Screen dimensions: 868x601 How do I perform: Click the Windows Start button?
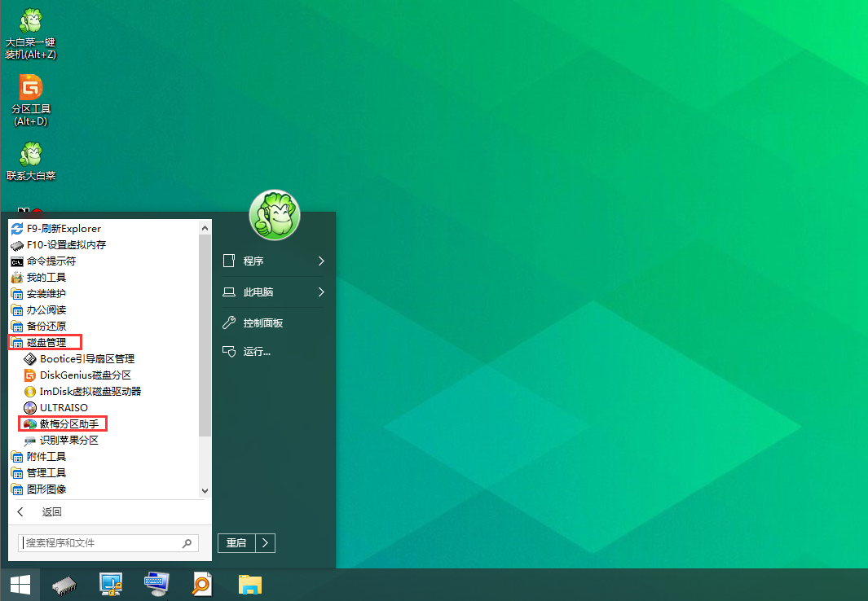point(20,585)
